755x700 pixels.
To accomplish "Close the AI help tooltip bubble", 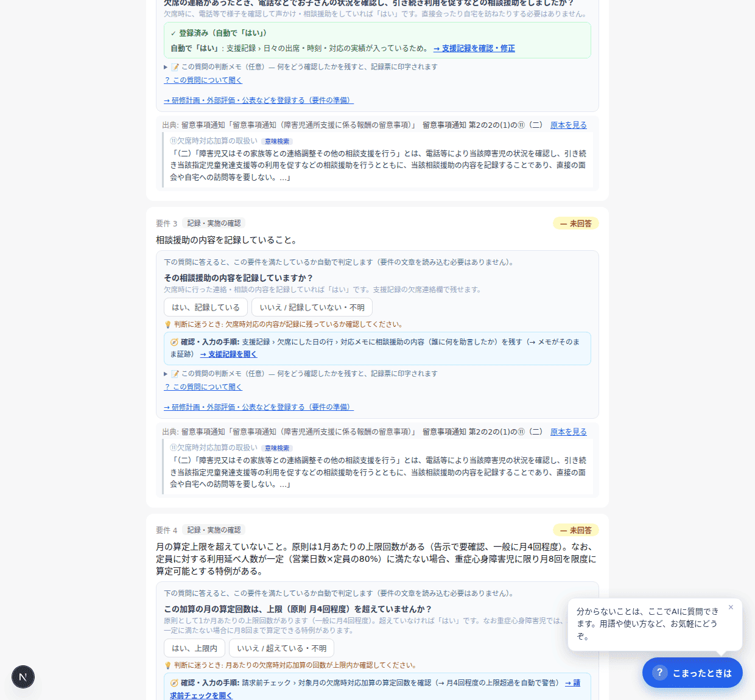I will [731, 607].
